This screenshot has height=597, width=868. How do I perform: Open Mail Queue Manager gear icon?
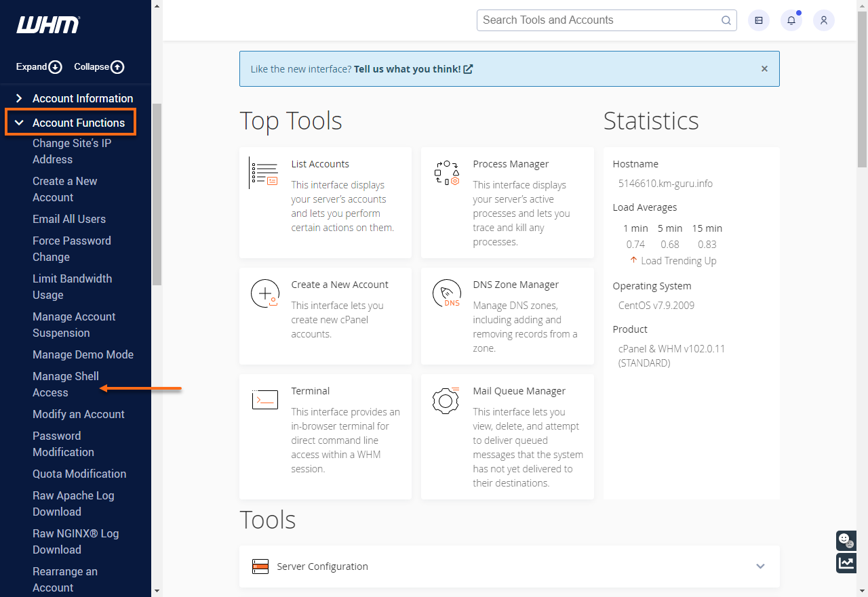[x=446, y=400]
